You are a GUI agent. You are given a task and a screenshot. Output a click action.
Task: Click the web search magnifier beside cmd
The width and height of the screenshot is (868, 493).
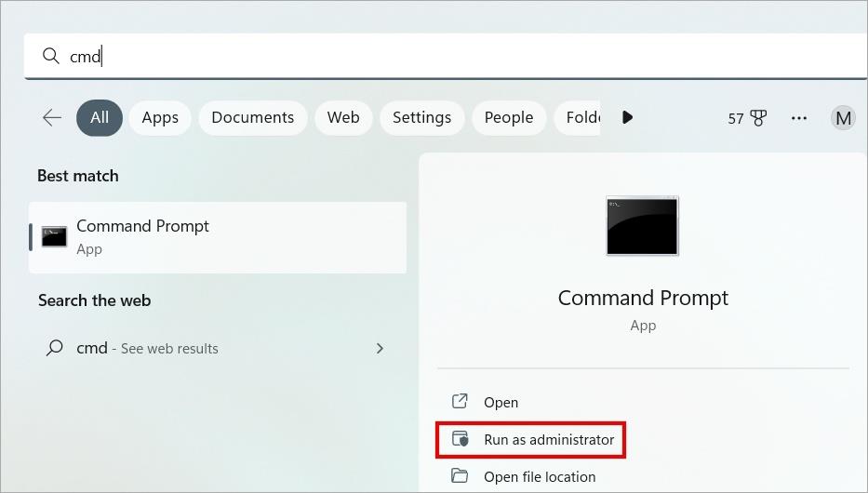(54, 348)
